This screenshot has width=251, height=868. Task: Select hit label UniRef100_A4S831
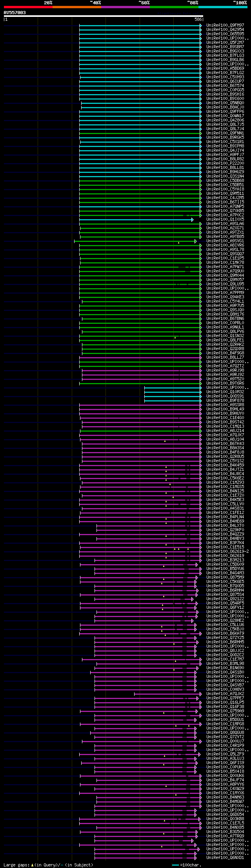(225, 508)
